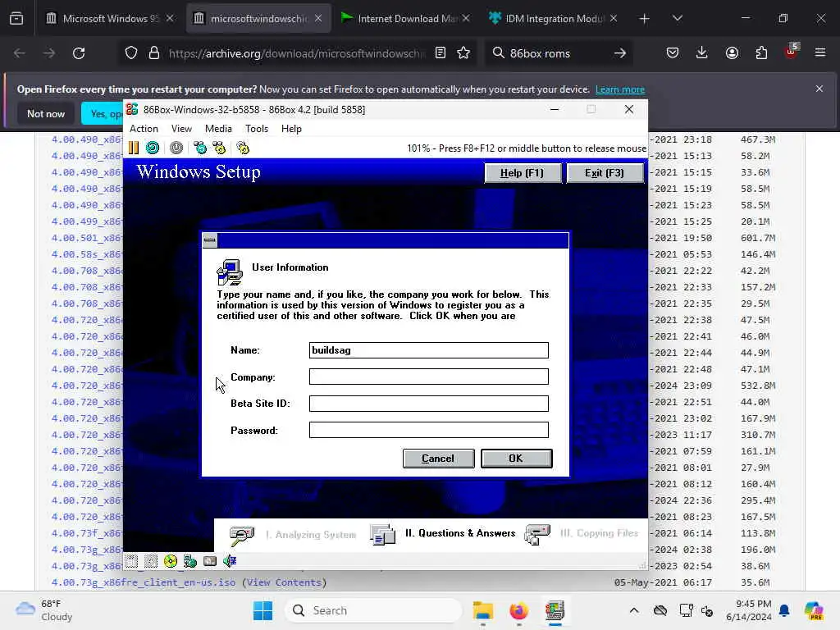Click the Password input field
840x630 pixels.
(428, 430)
